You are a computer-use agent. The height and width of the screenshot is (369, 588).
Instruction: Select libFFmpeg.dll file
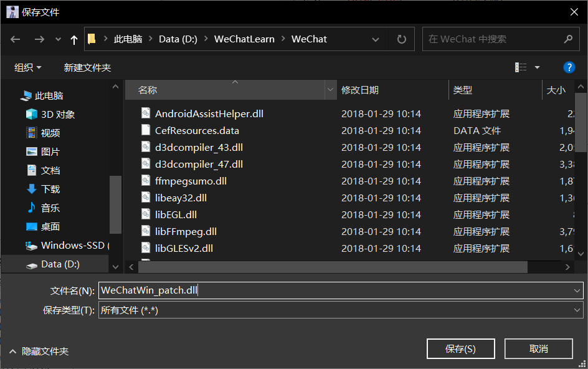point(186,232)
